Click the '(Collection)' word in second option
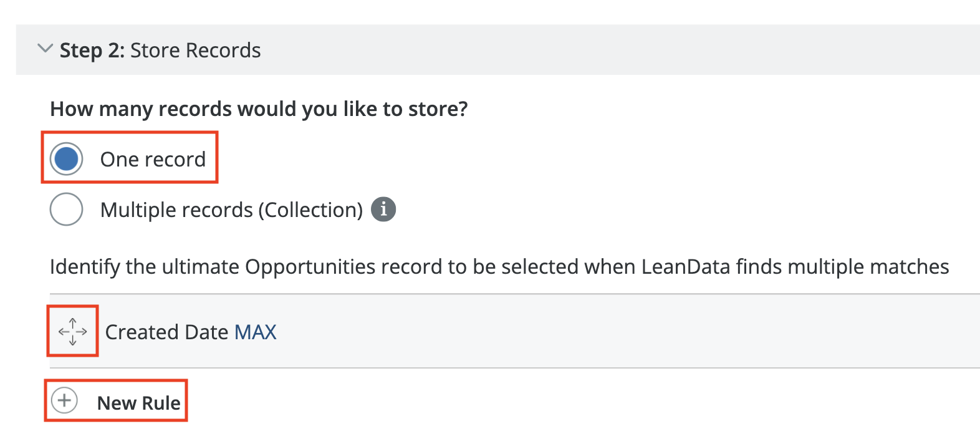 tap(310, 210)
